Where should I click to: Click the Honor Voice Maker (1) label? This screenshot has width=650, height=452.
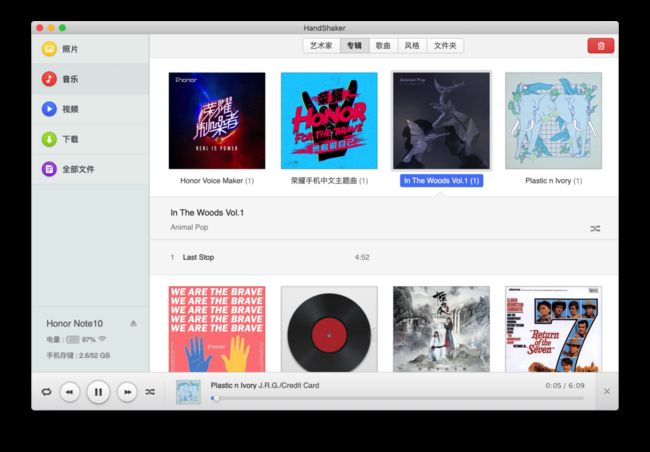coord(217,181)
